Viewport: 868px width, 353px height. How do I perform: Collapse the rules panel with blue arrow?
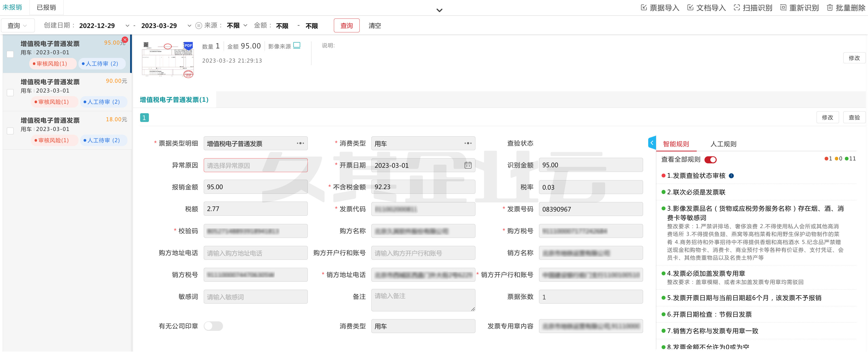click(x=652, y=143)
